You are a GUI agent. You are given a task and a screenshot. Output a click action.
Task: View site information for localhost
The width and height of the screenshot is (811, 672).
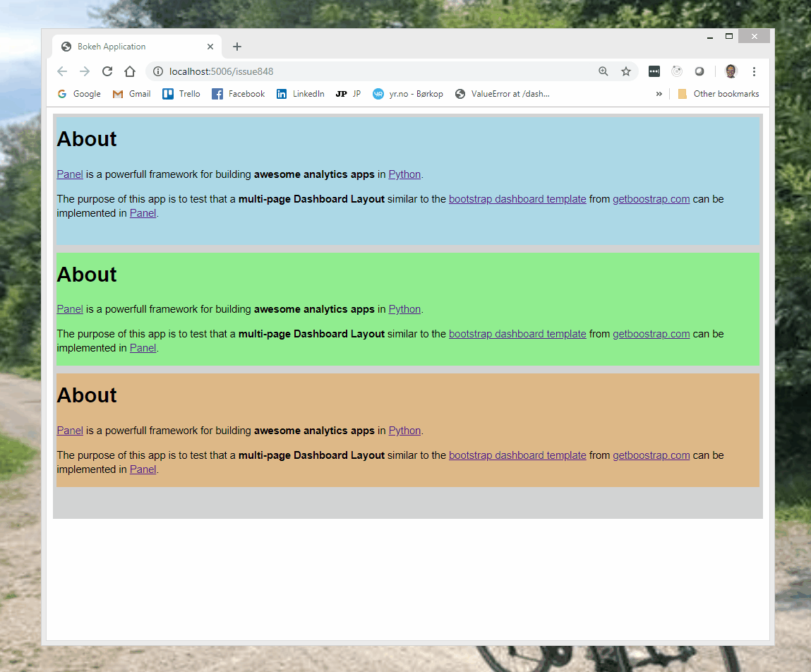158,71
